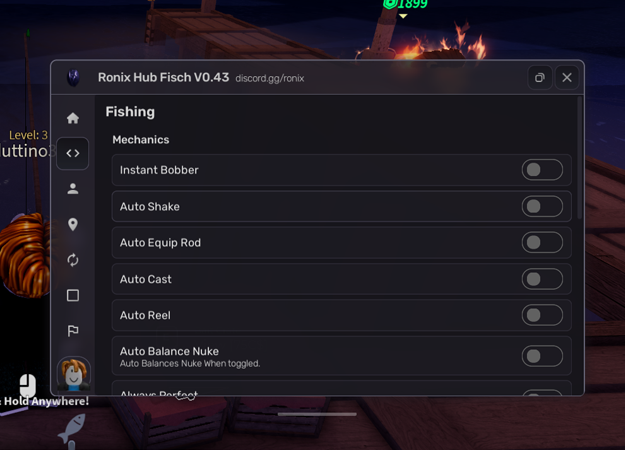Enable the Instant Bobber toggle
Image resolution: width=625 pixels, height=450 pixels.
tap(542, 170)
